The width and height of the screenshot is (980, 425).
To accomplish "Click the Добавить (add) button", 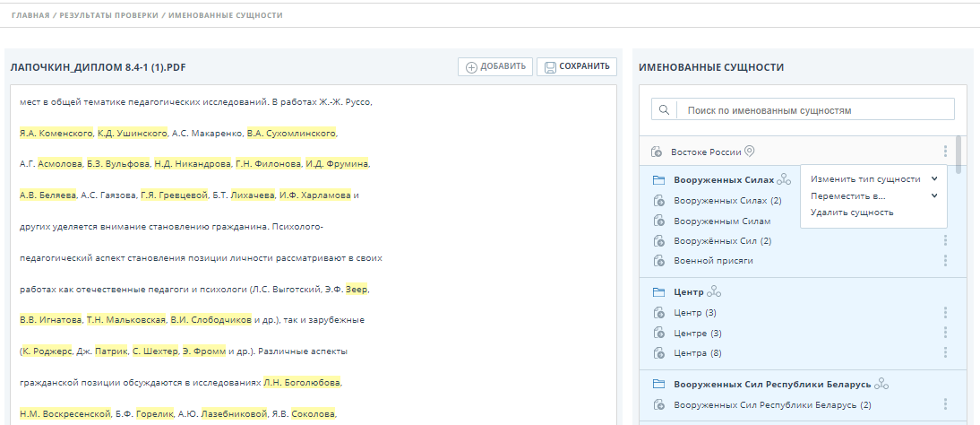I will pos(495,67).
